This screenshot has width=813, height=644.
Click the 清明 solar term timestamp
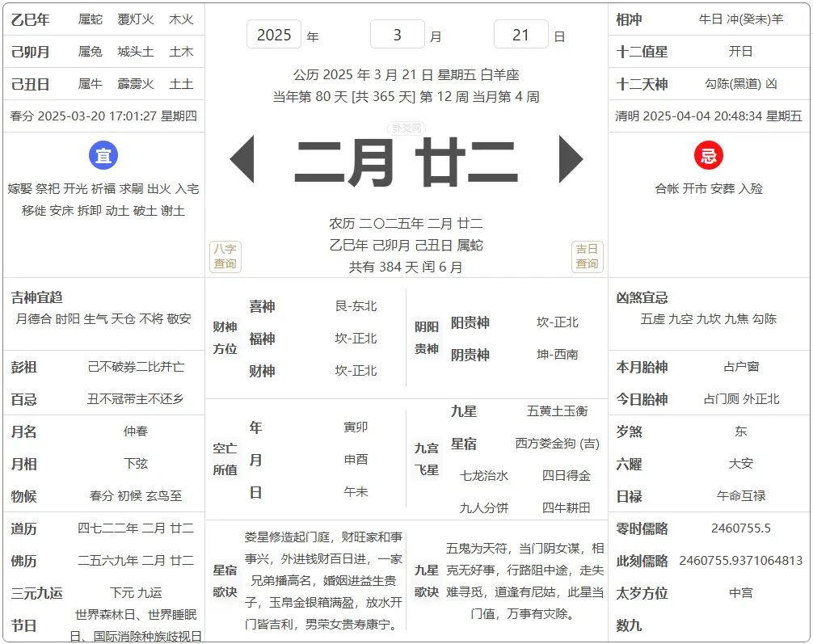click(708, 116)
